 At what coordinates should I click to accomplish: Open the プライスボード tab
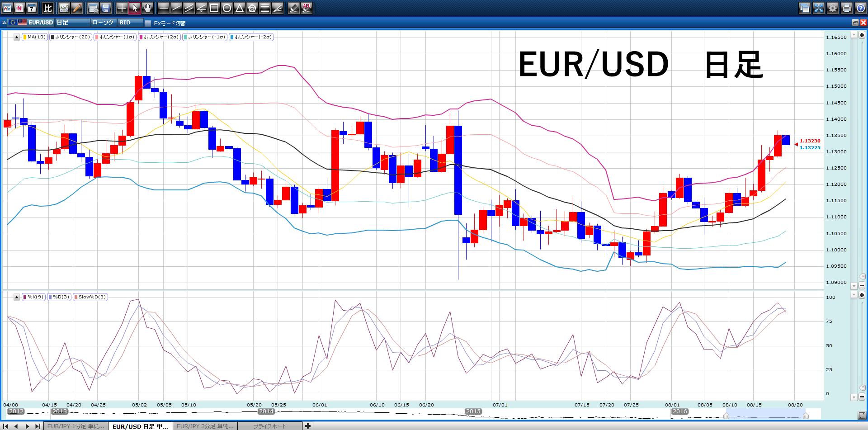270,426
